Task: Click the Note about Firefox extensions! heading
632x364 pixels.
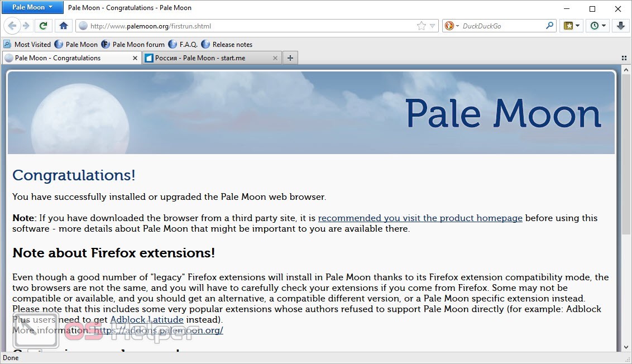Action: [114, 253]
